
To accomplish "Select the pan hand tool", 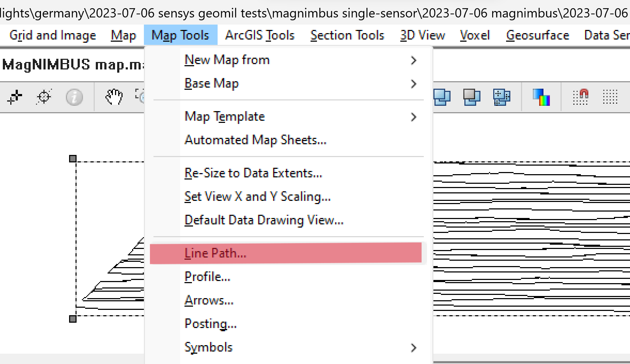I will 113,97.
